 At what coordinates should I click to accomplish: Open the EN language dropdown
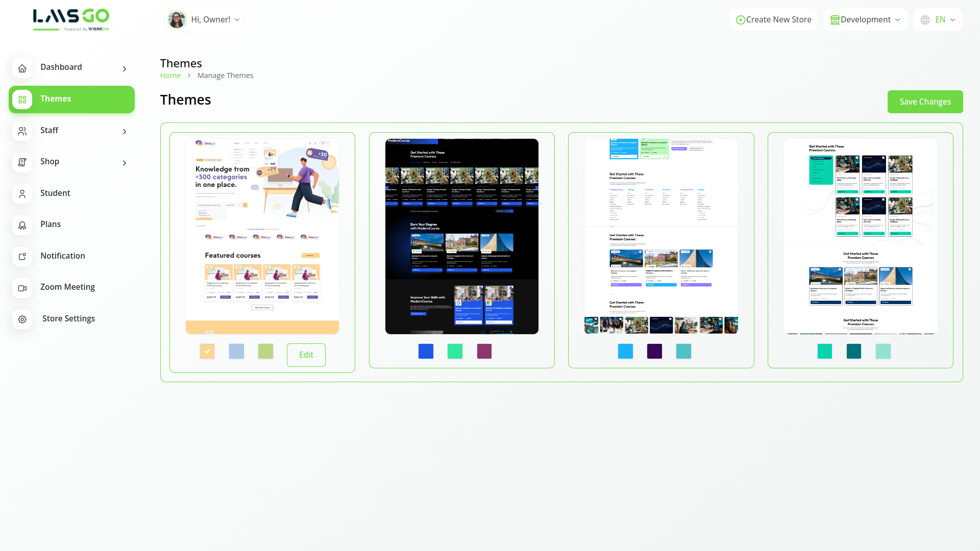pyautogui.click(x=938, y=20)
